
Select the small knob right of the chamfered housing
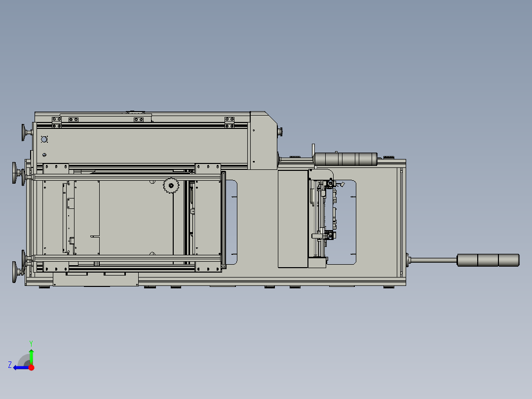pos(280,131)
